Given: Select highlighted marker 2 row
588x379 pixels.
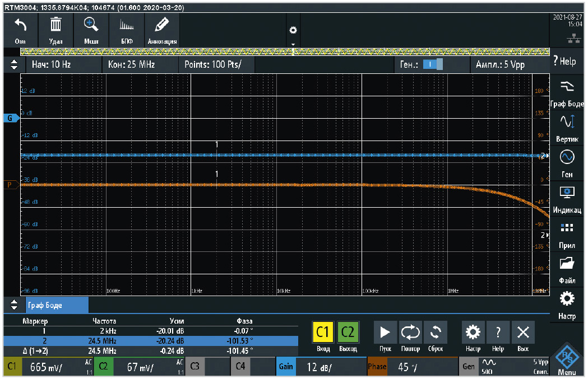Looking at the screenshot, I should 151,341.
